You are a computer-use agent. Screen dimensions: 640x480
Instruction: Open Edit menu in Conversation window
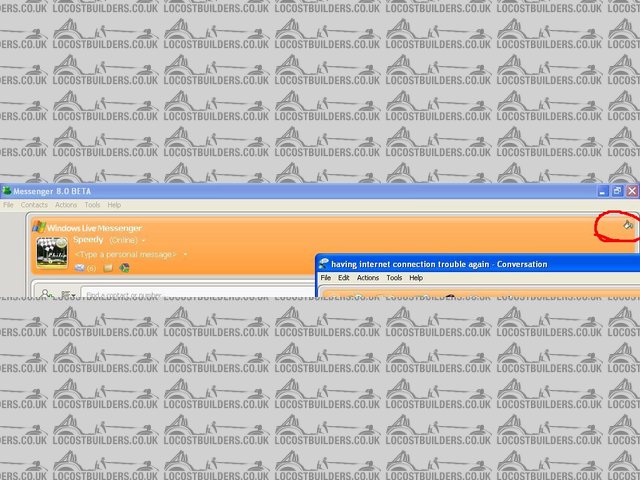click(344, 278)
